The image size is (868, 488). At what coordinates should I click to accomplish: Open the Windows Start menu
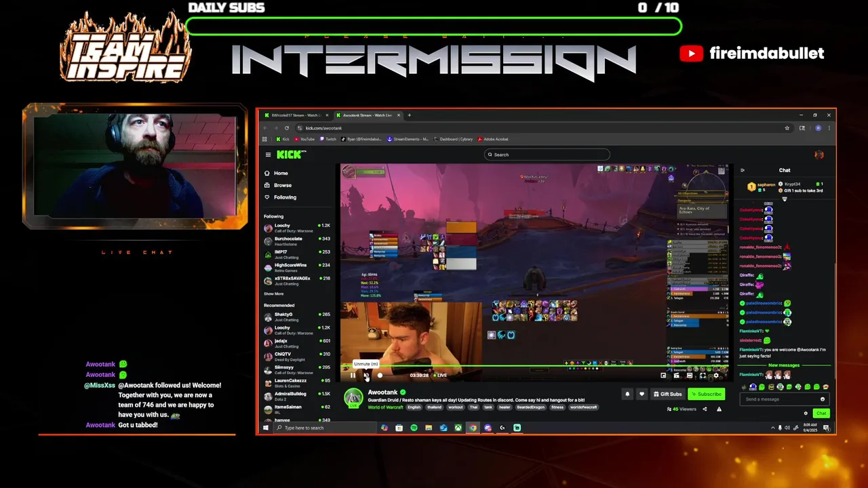tap(266, 428)
